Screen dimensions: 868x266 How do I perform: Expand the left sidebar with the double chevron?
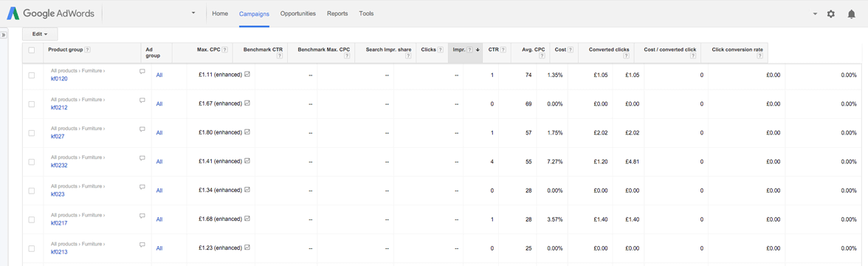click(x=3, y=34)
